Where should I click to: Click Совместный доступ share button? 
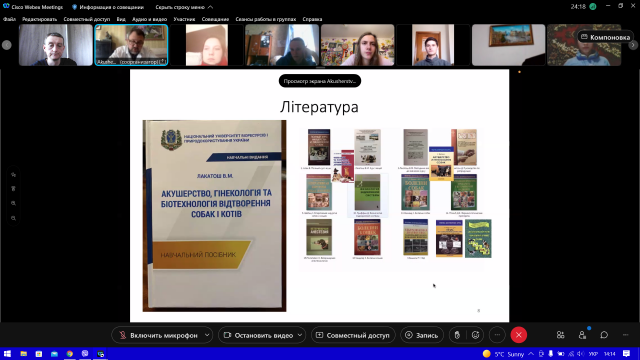[x=353, y=335]
